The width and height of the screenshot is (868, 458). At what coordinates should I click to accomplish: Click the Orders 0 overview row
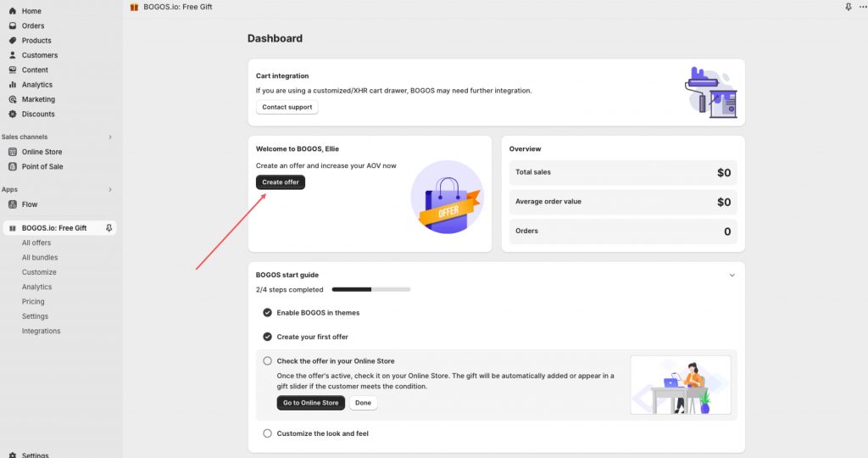(x=623, y=232)
